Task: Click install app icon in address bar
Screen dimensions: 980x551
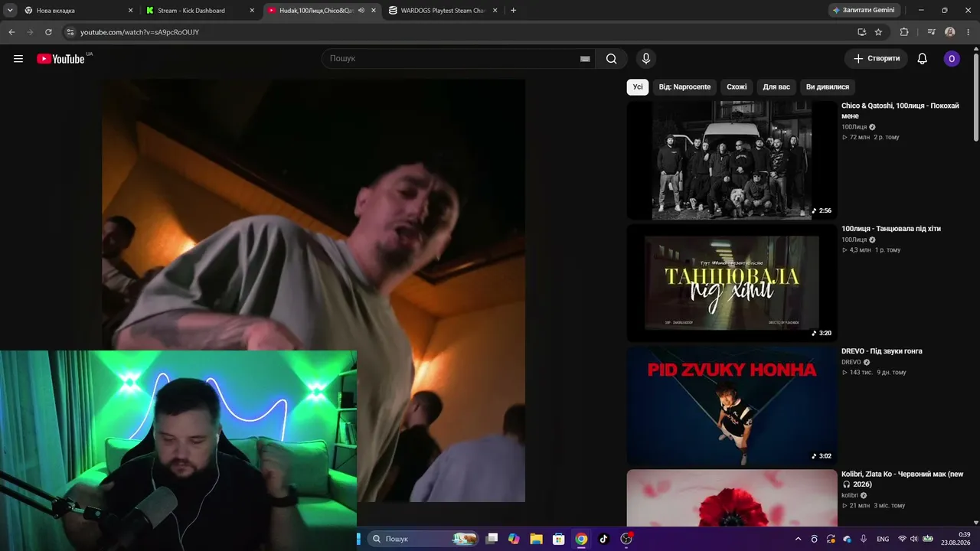Action: click(x=861, y=32)
